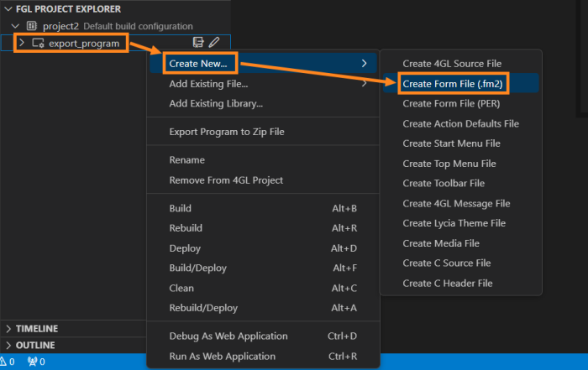Click the build configuration icon on export_program row
This screenshot has width=588, height=370.
click(198, 42)
